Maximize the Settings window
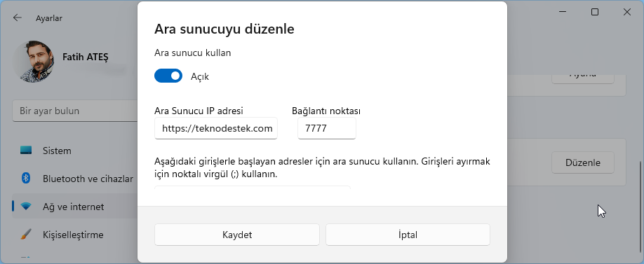The height and width of the screenshot is (264, 644). 595,13
